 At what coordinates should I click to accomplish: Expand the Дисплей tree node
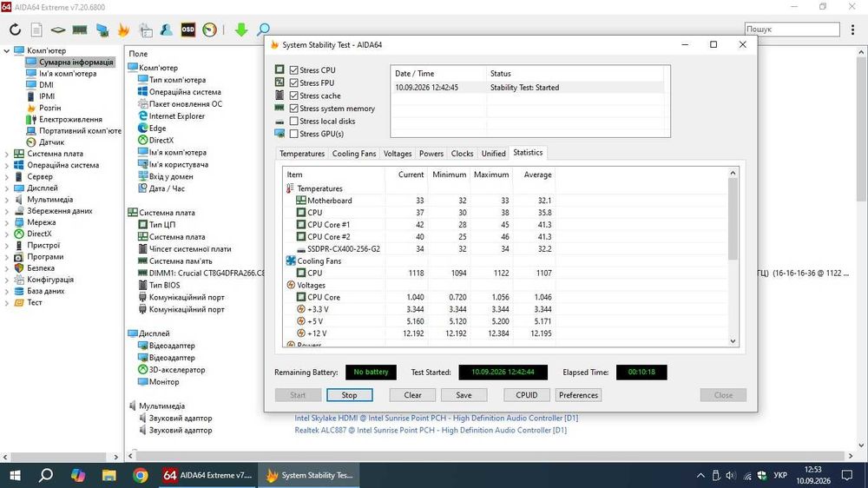click(7, 188)
